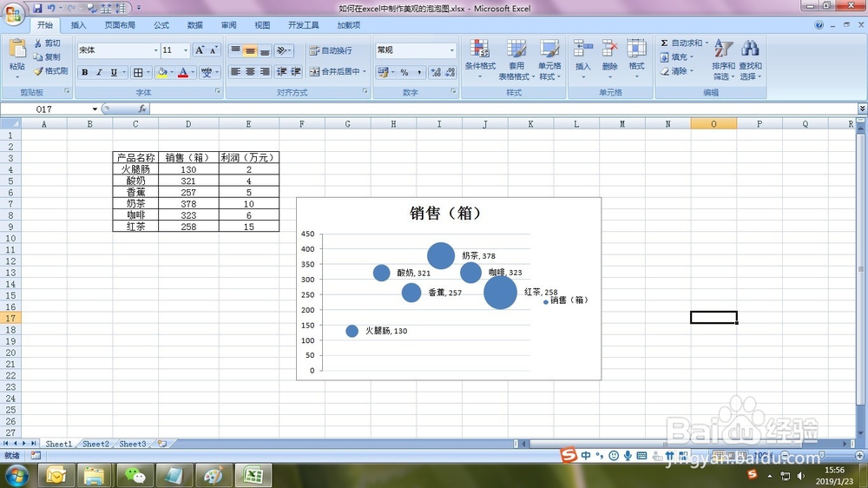The height and width of the screenshot is (488, 868).
Task: Open 单元格样式 cell styles
Action: click(549, 59)
